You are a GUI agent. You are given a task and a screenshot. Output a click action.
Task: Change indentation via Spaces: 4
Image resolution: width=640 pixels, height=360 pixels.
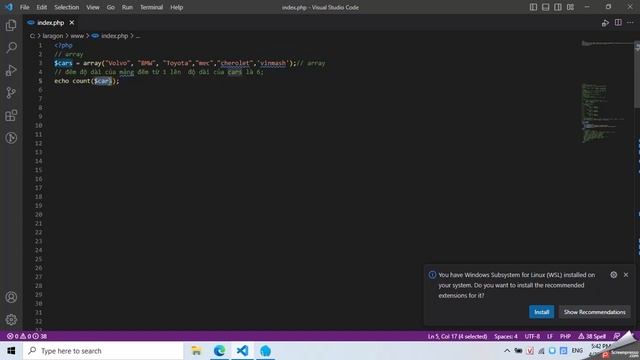click(x=506, y=336)
